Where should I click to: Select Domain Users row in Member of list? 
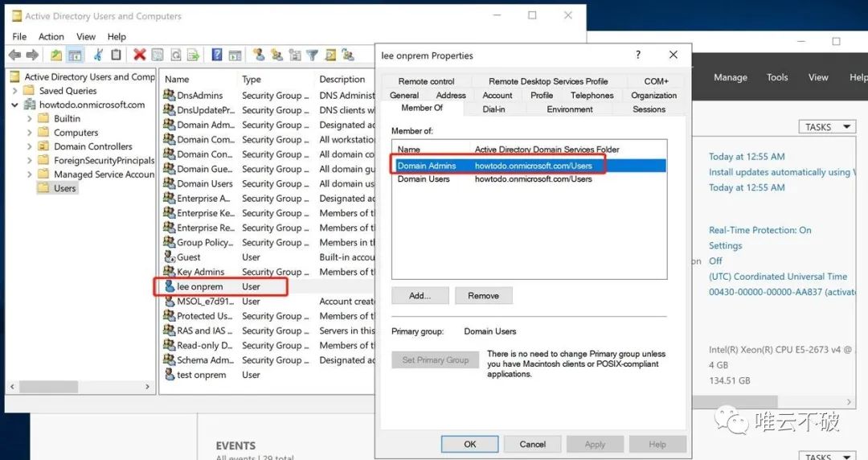click(529, 179)
